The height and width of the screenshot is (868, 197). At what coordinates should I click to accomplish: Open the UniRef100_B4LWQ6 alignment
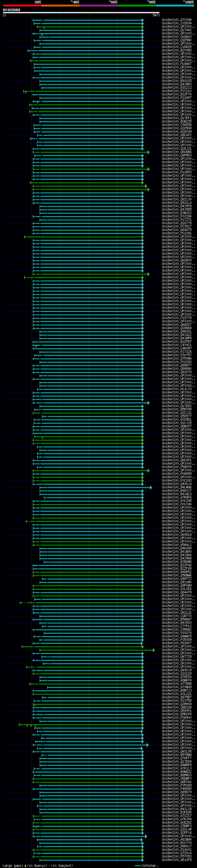click(177, 487)
